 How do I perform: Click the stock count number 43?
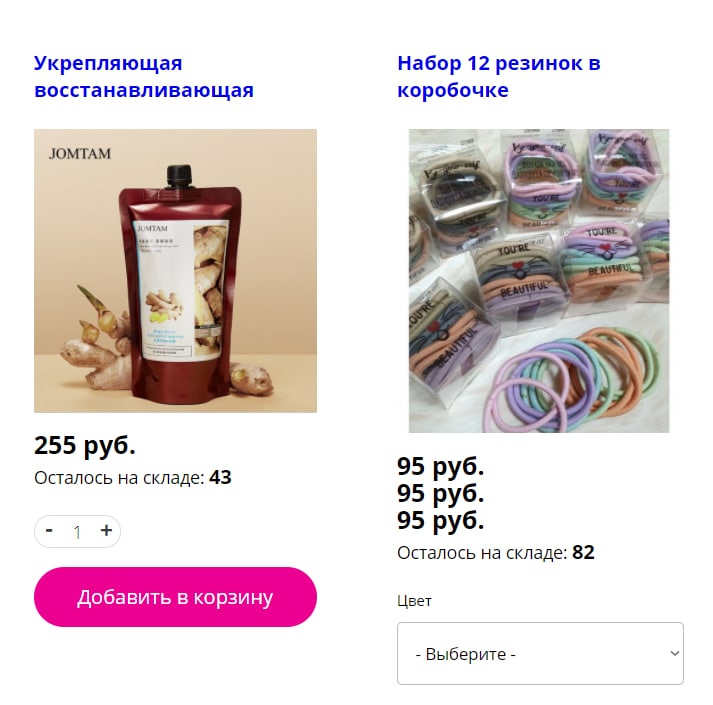pyautogui.click(x=221, y=478)
